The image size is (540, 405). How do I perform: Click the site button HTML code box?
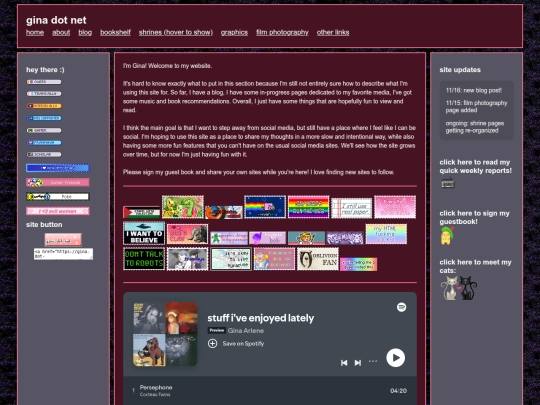63,254
